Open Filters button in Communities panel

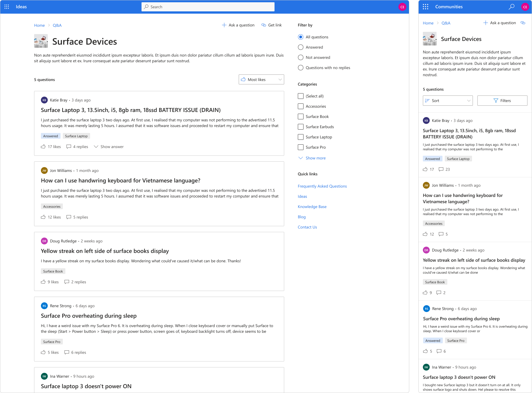(x=502, y=101)
